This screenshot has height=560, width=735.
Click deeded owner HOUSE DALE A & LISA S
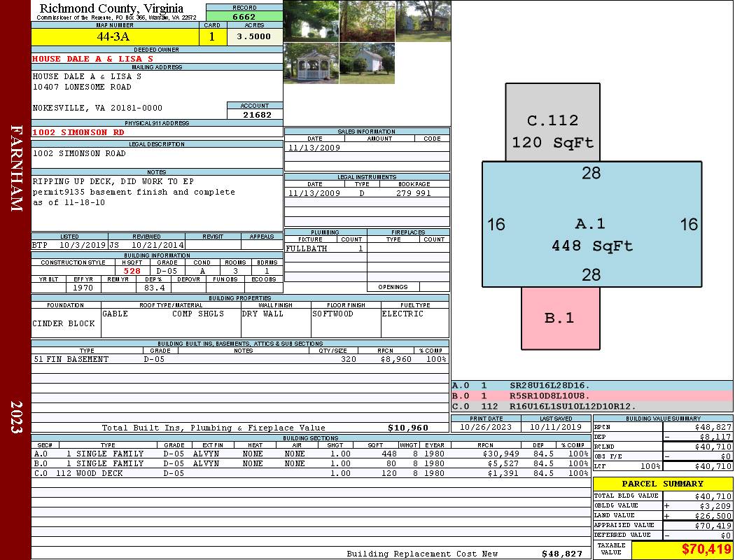tap(93, 59)
